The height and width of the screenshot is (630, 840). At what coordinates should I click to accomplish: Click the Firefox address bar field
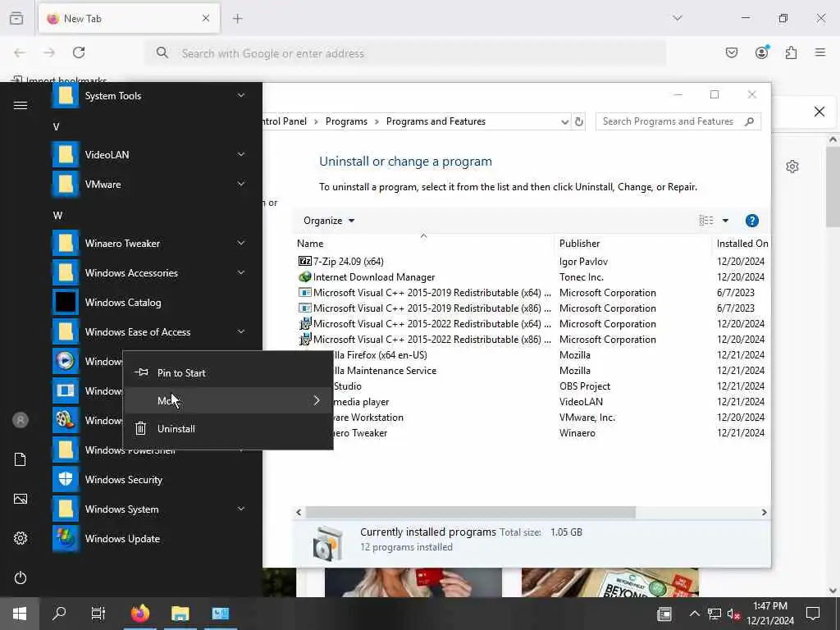405,53
